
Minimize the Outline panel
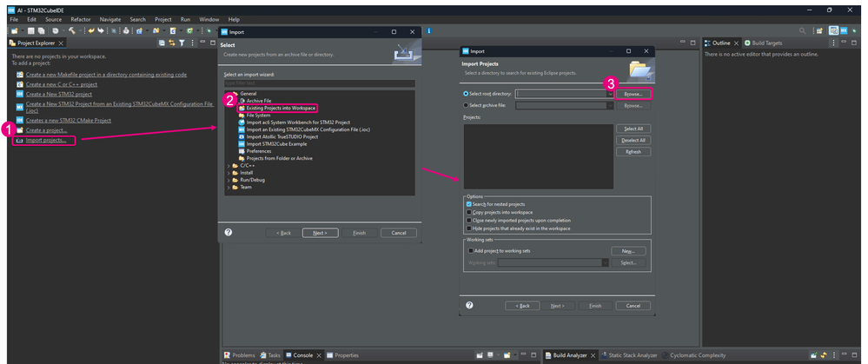(x=845, y=43)
